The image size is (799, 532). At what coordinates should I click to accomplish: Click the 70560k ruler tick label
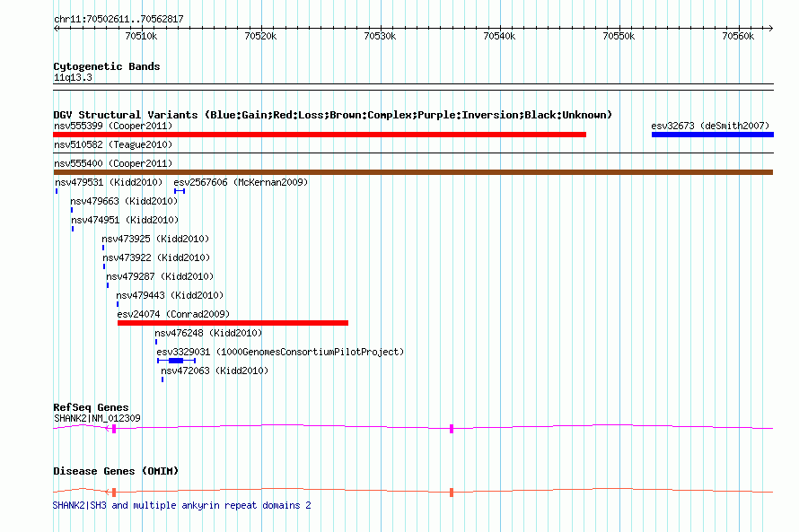coord(738,36)
